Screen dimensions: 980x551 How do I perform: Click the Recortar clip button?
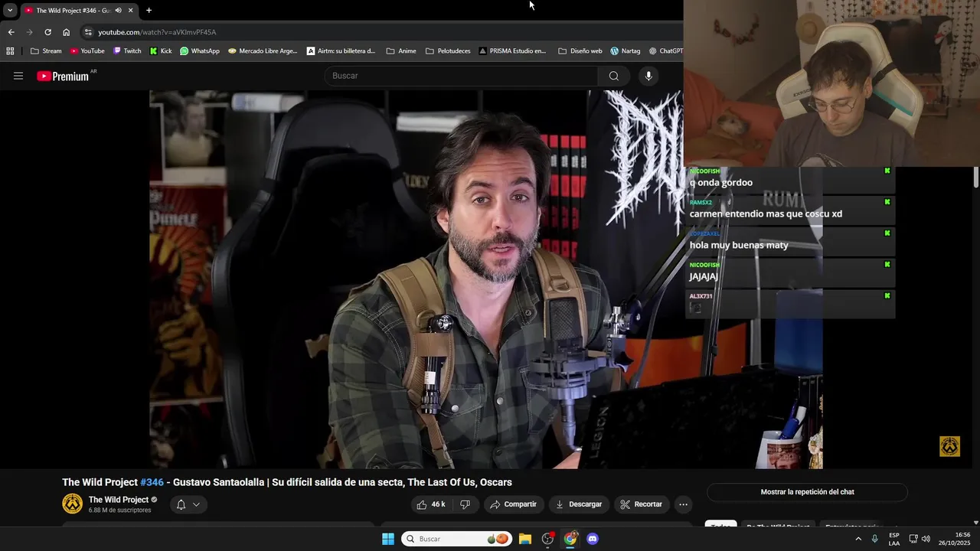(x=642, y=504)
